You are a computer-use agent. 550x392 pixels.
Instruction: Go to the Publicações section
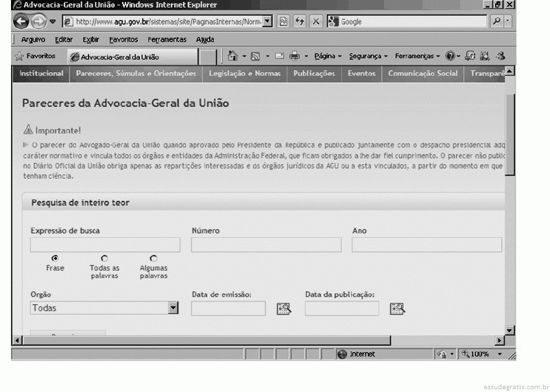coord(314,73)
